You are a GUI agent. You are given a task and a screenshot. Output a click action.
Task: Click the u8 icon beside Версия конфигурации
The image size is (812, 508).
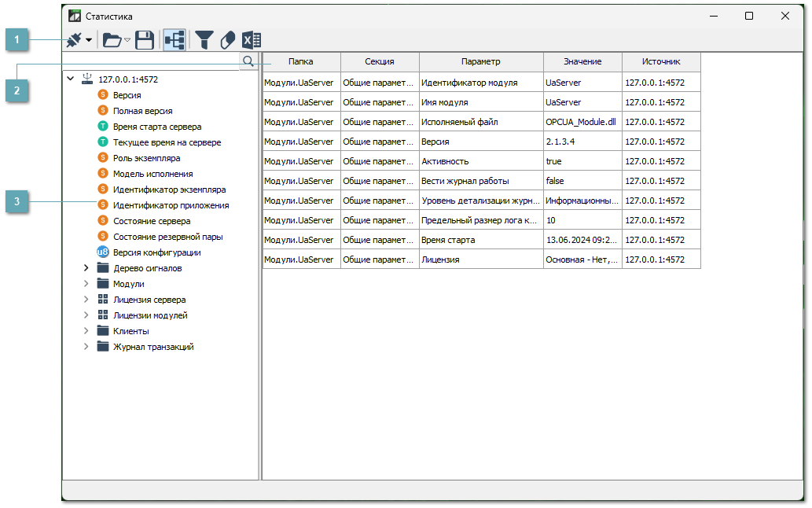pyautogui.click(x=101, y=252)
